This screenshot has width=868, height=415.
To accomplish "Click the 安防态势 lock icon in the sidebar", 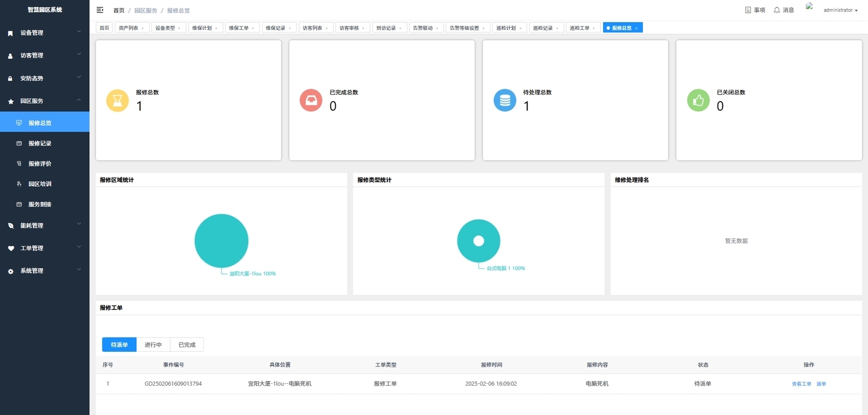I will point(10,78).
